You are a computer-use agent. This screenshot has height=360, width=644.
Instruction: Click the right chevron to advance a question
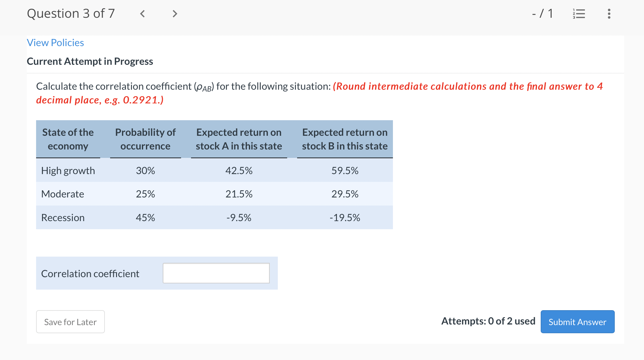pos(175,14)
